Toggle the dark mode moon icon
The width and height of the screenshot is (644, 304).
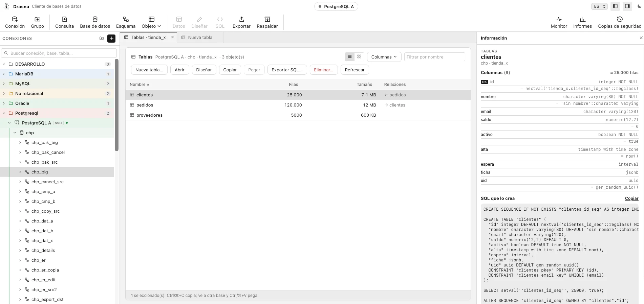[639, 6]
